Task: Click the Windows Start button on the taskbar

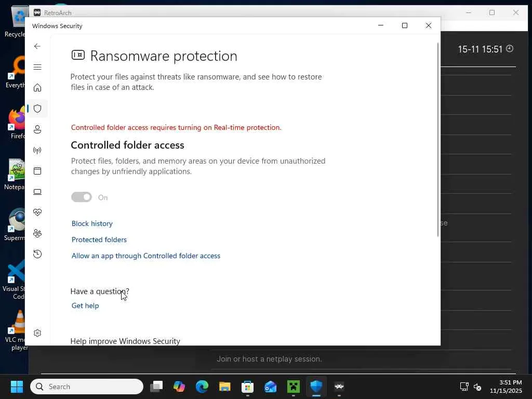Action: [17, 387]
